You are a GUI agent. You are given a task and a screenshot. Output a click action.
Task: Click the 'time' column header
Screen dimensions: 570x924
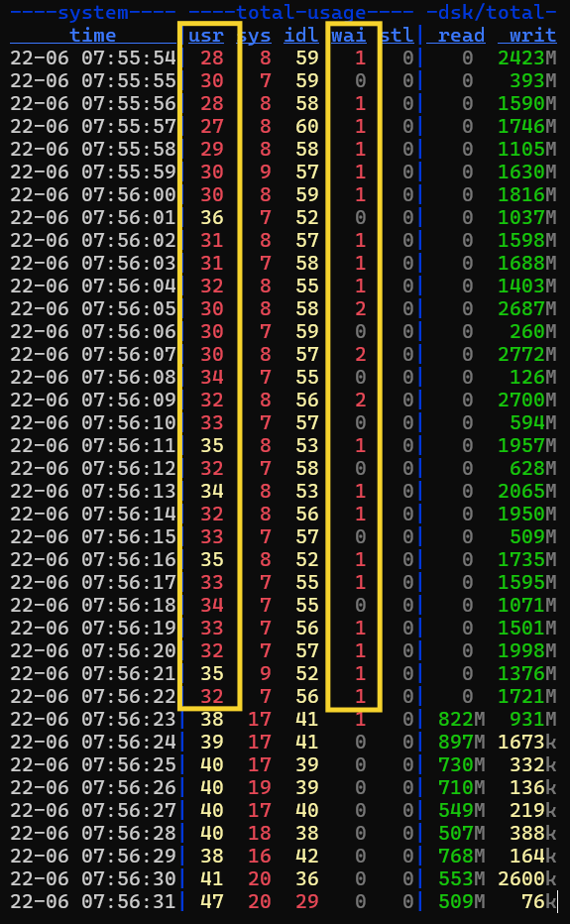point(92,36)
